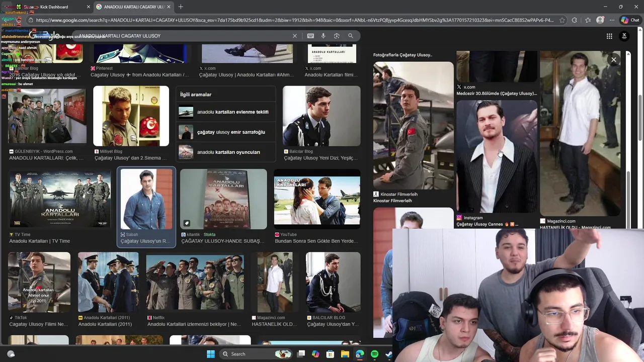
Task: Clear the Google search box text
Action: [x=295, y=36]
